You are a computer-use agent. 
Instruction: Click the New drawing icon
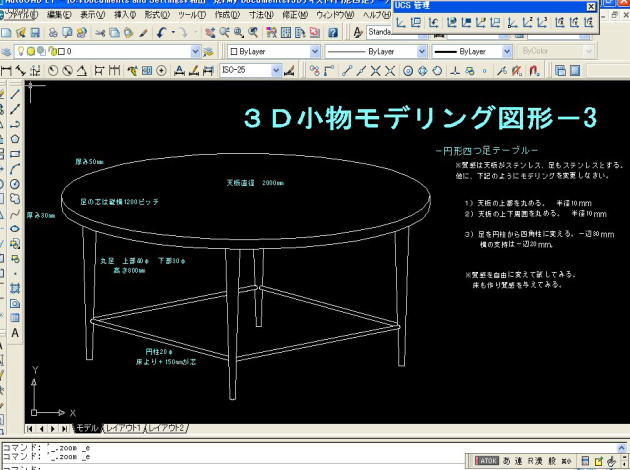pyautogui.click(x=6, y=33)
